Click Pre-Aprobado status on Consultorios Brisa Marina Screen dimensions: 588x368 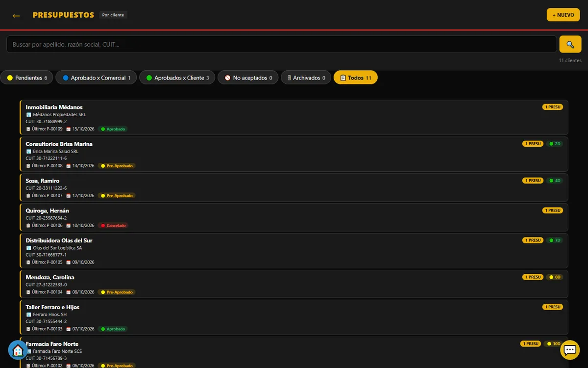pyautogui.click(x=117, y=166)
